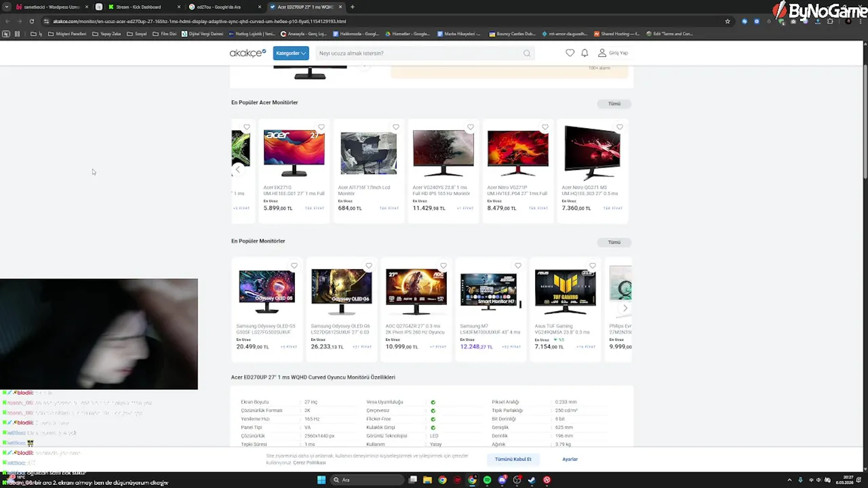Open Asus TUF Gaming VG249QM5A product image
868x488 pixels.
(566, 291)
